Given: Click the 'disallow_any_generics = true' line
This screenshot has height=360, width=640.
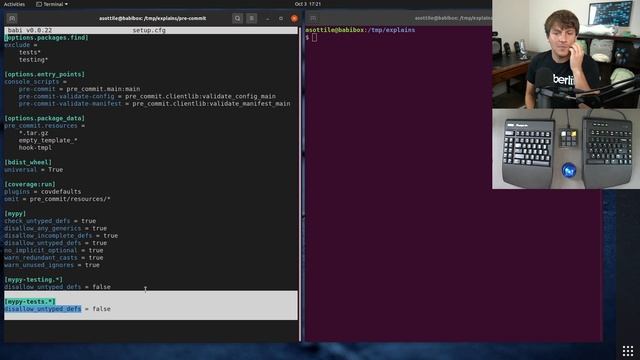Looking at the screenshot, I should point(56,229).
